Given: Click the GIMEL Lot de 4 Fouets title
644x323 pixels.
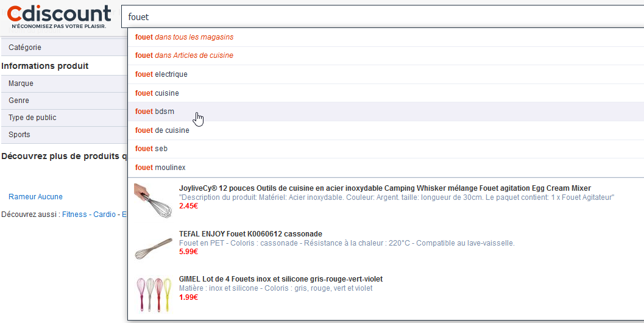Looking at the screenshot, I should pos(280,279).
